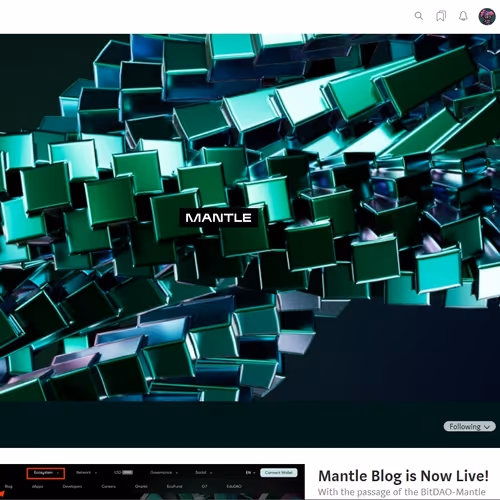This screenshot has height=500, width=500.
Task: Click the orange arrow pointer in preview image
Action: pyautogui.click(x=2, y=494)
